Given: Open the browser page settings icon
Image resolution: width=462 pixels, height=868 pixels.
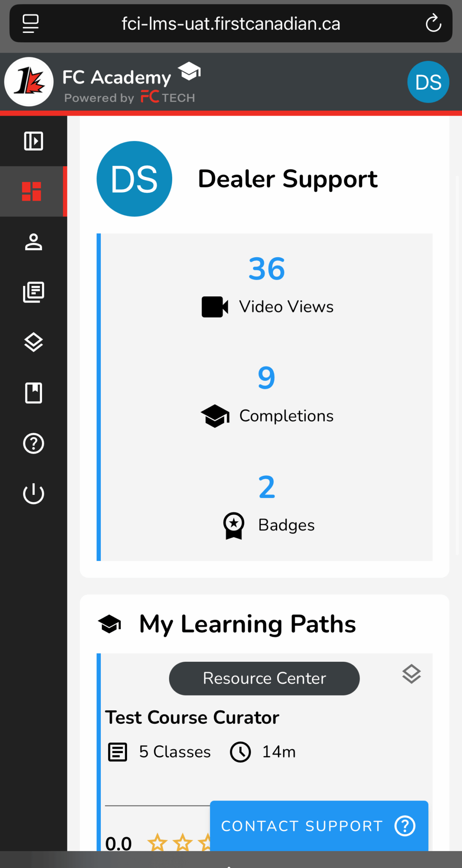Looking at the screenshot, I should [31, 24].
